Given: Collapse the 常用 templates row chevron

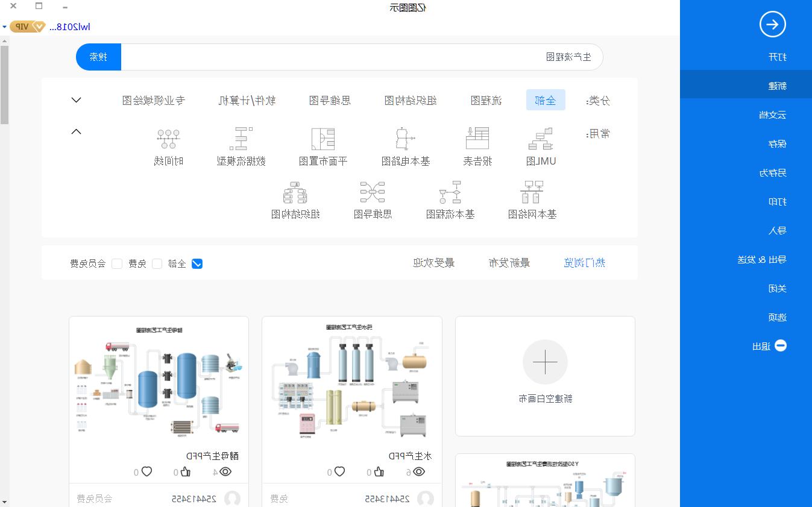Looking at the screenshot, I should tap(77, 131).
